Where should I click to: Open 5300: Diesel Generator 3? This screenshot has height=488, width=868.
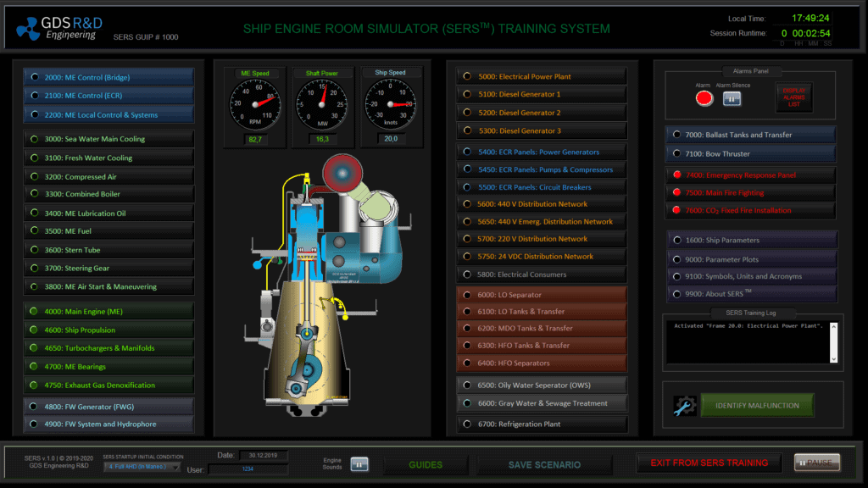[x=542, y=130]
